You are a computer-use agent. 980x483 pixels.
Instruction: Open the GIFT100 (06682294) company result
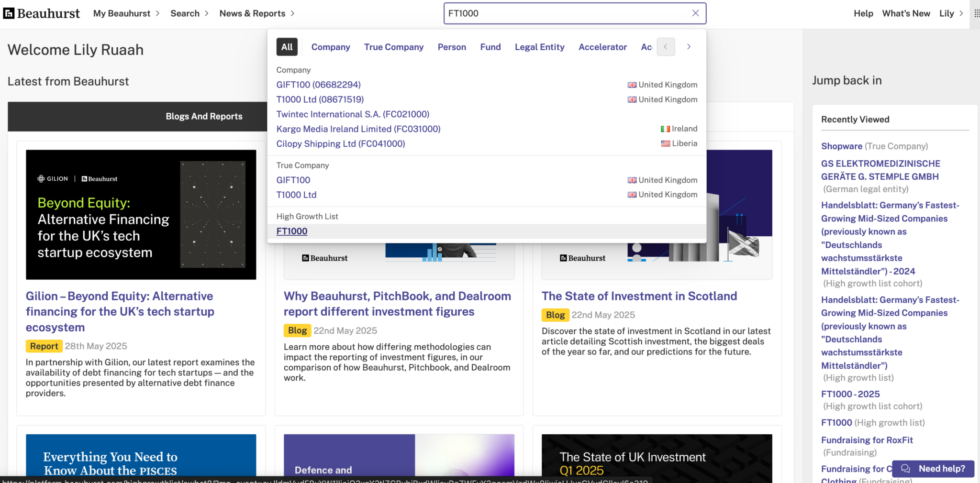tap(318, 85)
